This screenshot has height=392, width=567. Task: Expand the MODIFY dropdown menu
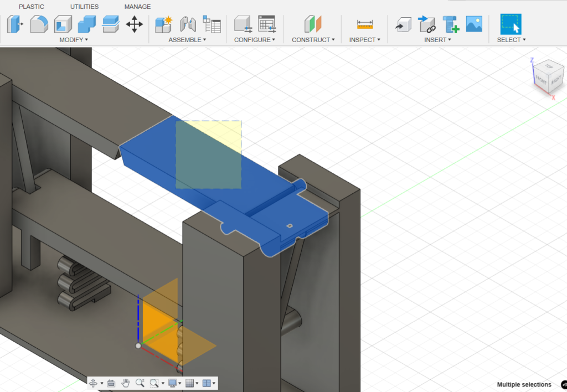[74, 40]
